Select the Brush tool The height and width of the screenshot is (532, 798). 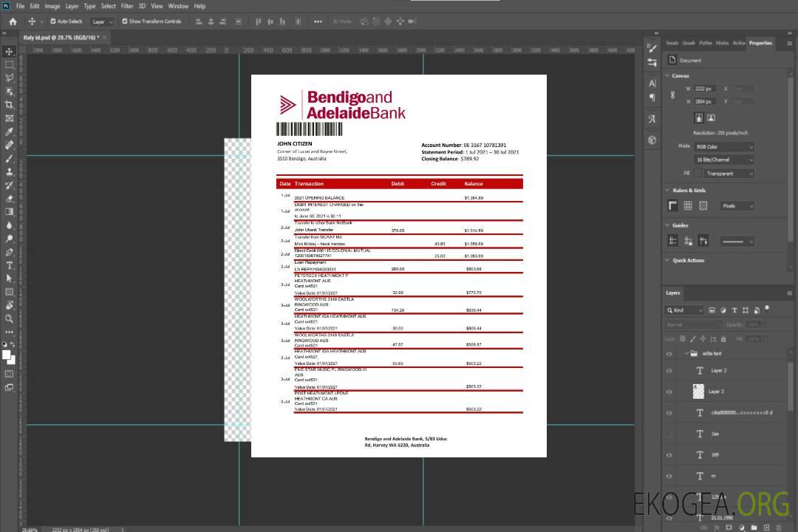9,158
